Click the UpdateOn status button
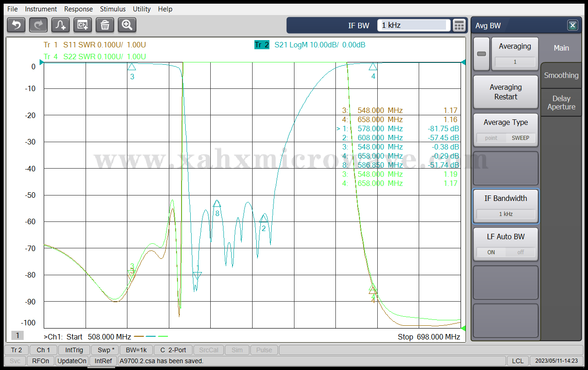588x370 pixels. (x=72, y=361)
